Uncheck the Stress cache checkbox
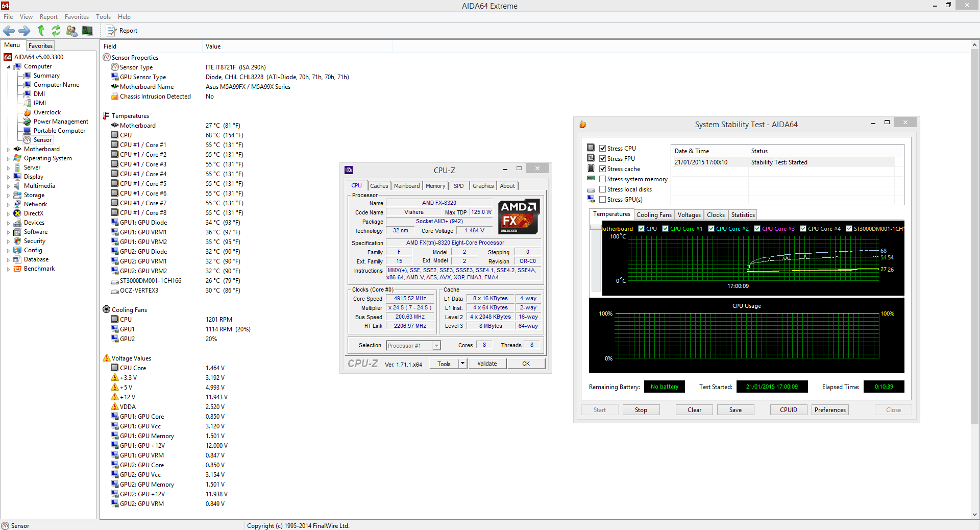This screenshot has width=980, height=530. click(603, 169)
